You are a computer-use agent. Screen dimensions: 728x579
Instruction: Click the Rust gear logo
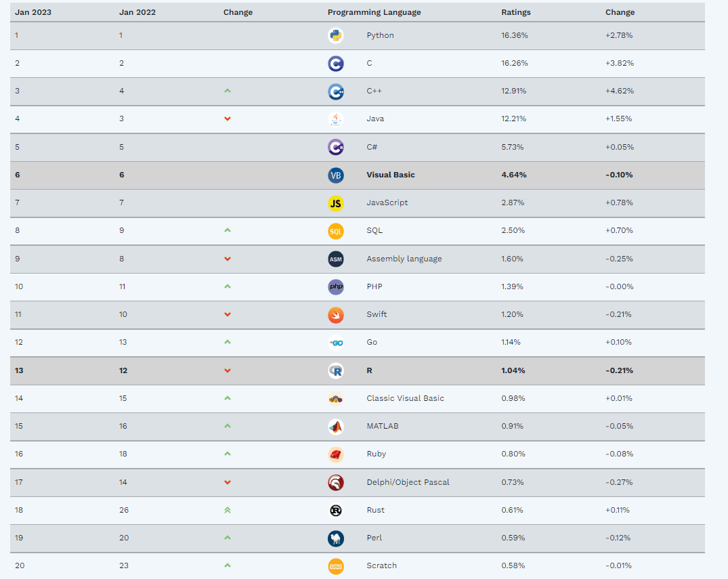pos(336,511)
